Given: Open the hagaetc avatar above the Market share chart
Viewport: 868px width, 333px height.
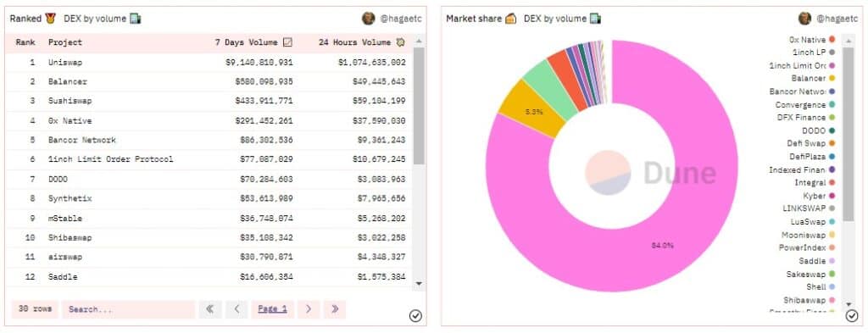Looking at the screenshot, I should click(804, 19).
